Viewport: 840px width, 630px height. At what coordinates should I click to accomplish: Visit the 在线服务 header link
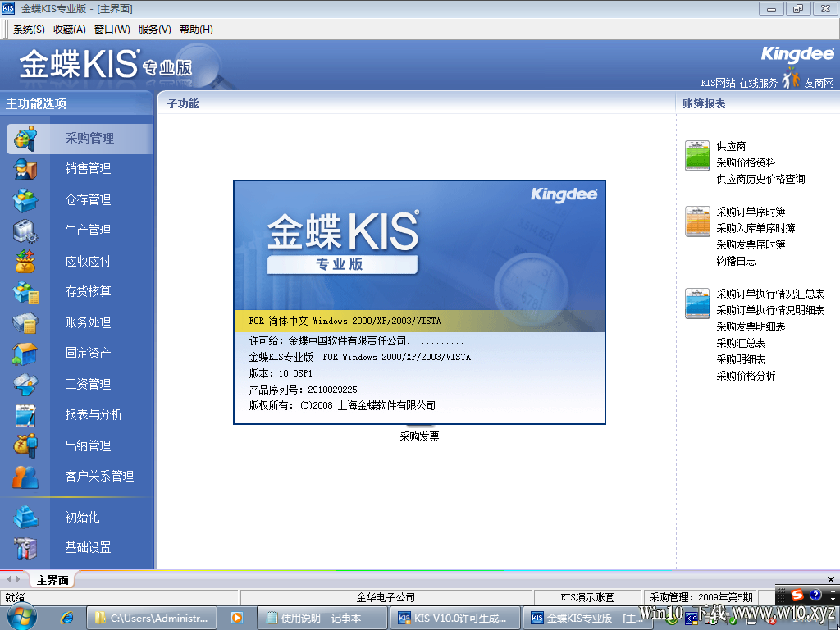[x=757, y=83]
